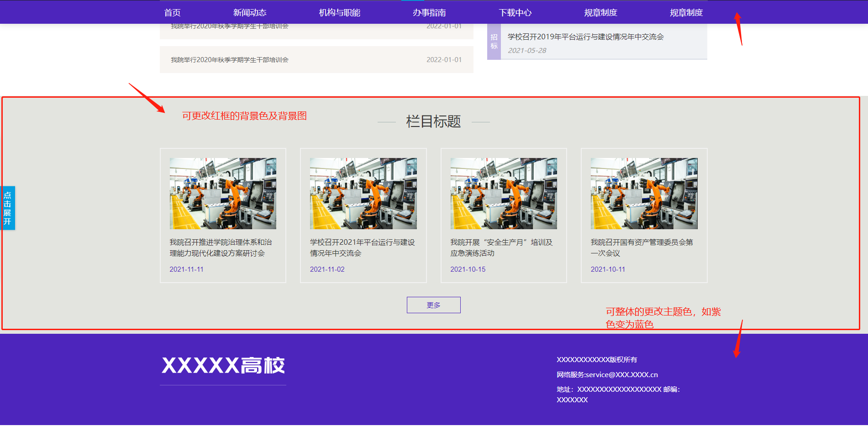
Task: Open article titled 我院召开推进学院治理体系和治理能力
Action: pyautogui.click(x=221, y=247)
